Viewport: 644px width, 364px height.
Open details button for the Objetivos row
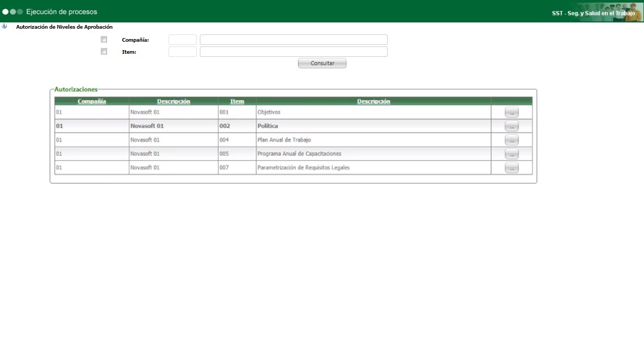pyautogui.click(x=511, y=112)
